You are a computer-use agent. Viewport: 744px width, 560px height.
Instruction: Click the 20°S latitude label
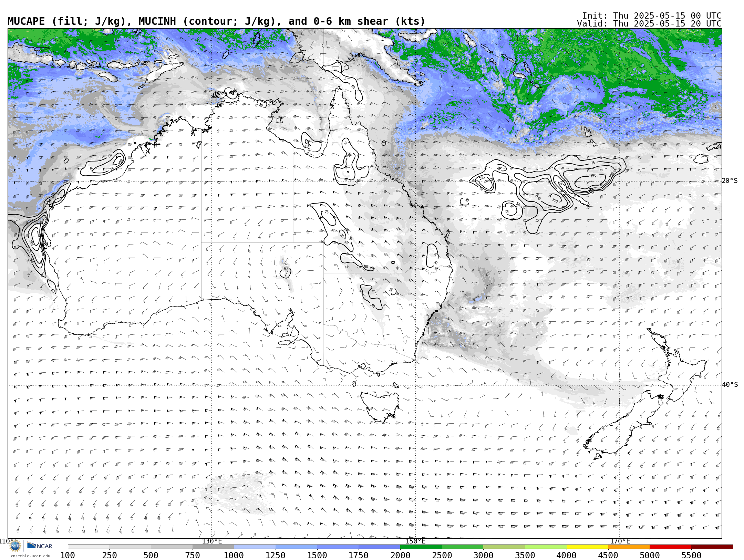click(730, 181)
